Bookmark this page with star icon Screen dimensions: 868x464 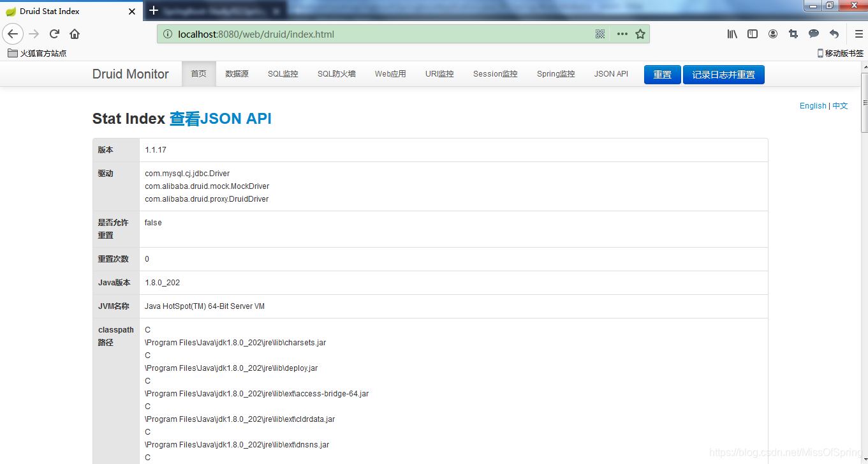[x=640, y=34]
